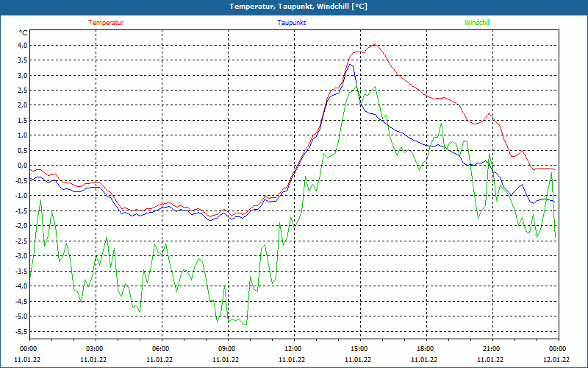Click the -3,5 y-axis value

pyautogui.click(x=21, y=271)
